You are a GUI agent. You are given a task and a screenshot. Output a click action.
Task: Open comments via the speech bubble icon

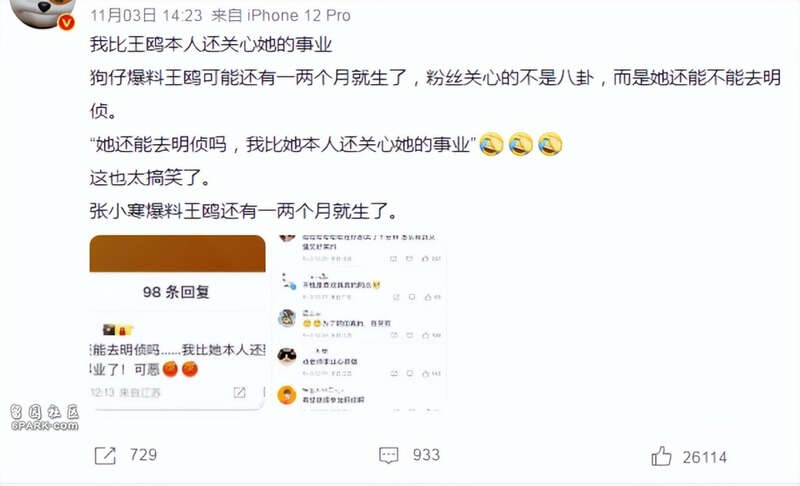tap(388, 455)
